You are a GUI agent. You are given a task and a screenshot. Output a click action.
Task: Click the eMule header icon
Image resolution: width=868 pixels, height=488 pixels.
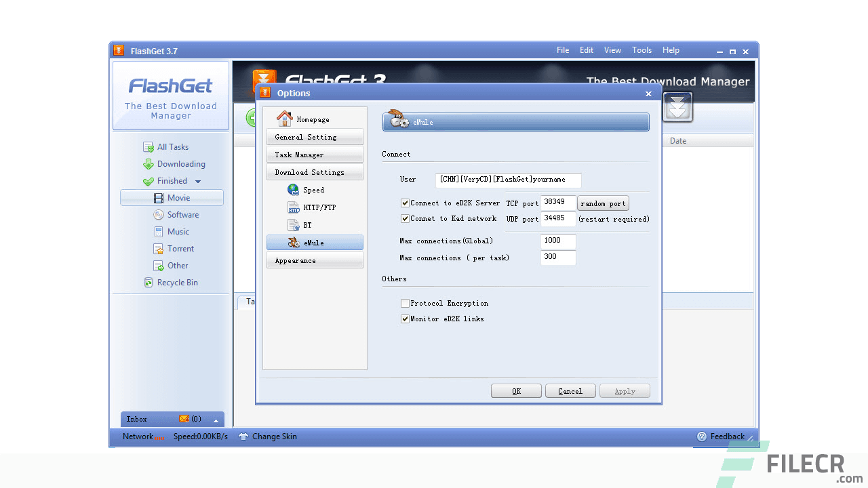400,120
